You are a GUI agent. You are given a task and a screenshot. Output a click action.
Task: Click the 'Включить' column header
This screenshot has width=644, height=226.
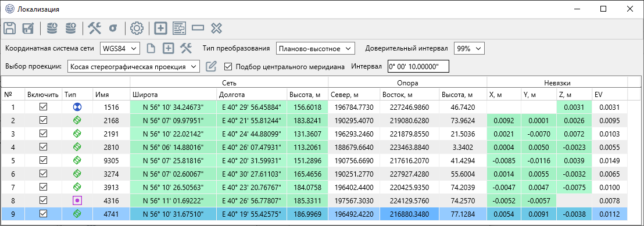click(x=43, y=94)
